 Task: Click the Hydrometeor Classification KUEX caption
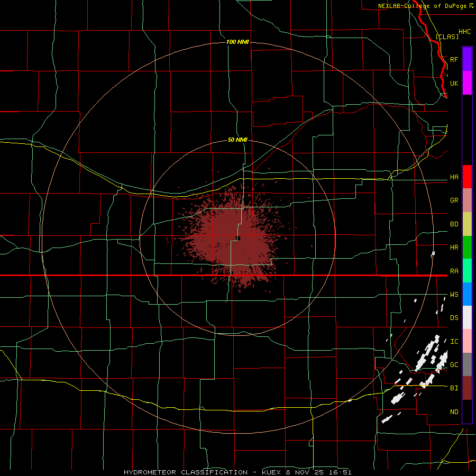coord(237,472)
